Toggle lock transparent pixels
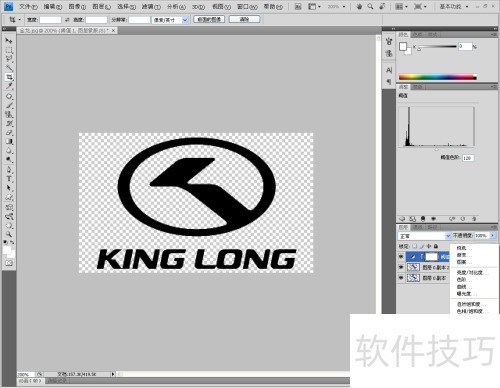 click(x=414, y=246)
